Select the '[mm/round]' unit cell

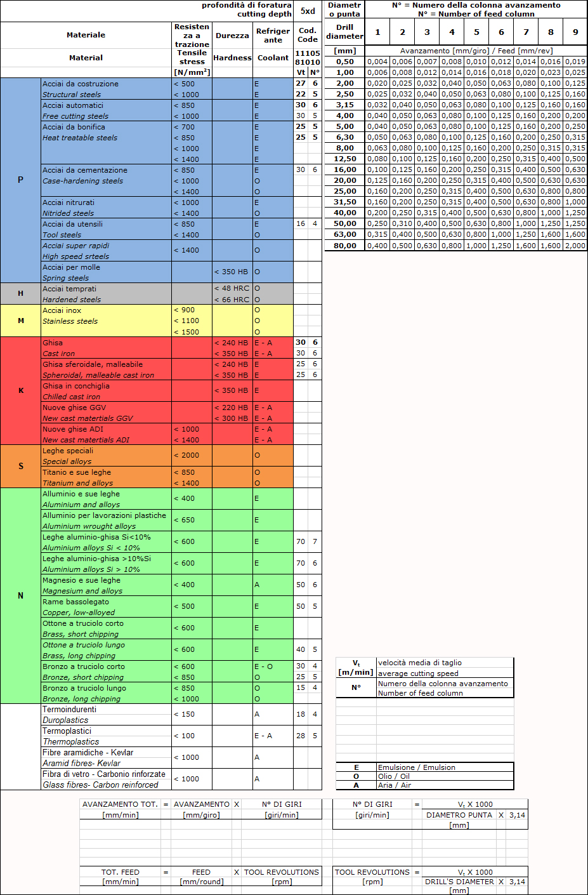coord(201,882)
